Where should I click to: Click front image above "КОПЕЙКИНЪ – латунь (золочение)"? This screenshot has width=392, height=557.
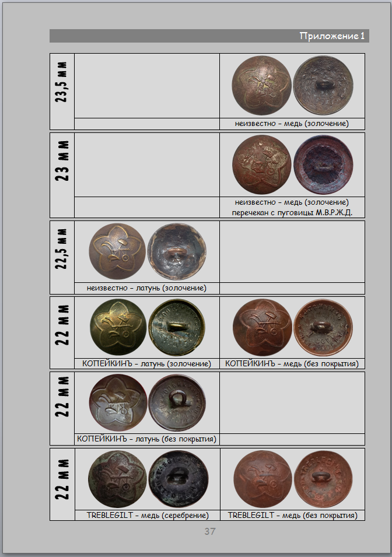pyautogui.click(x=118, y=328)
